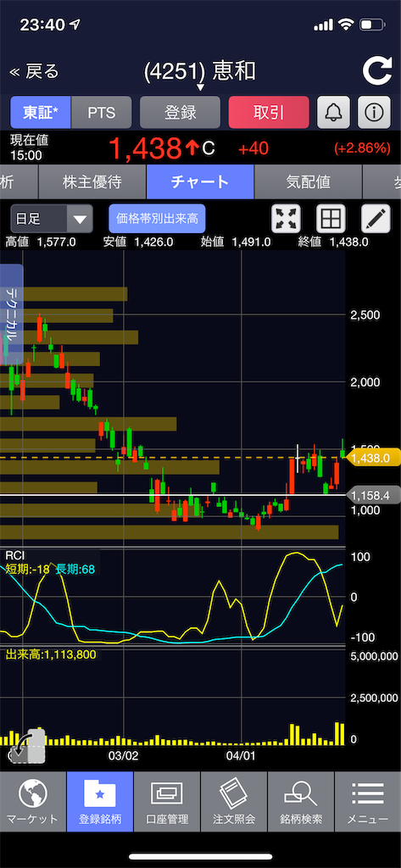
Task: Tap 出来高:1,113,800 volume label
Action: (50, 655)
